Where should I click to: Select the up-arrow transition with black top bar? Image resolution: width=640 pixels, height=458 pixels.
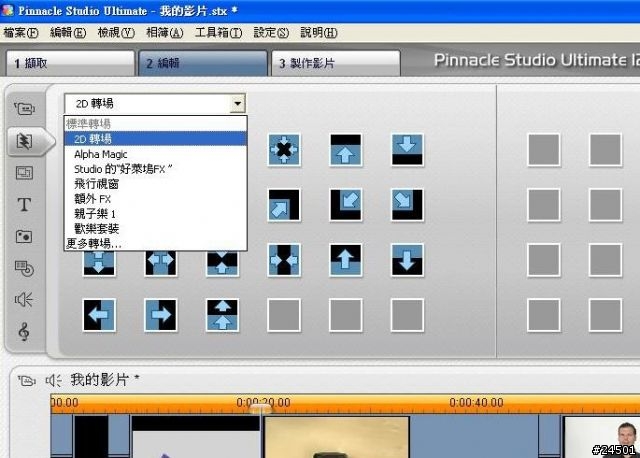point(345,150)
